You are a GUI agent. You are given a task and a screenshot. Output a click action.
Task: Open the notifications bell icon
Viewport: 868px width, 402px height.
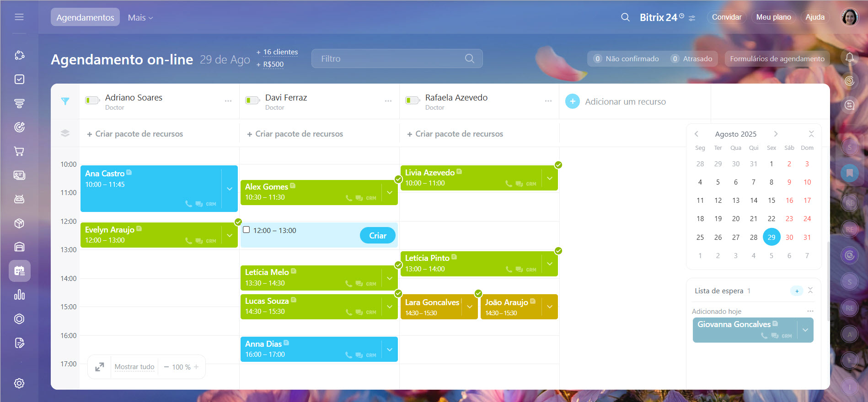click(x=849, y=58)
